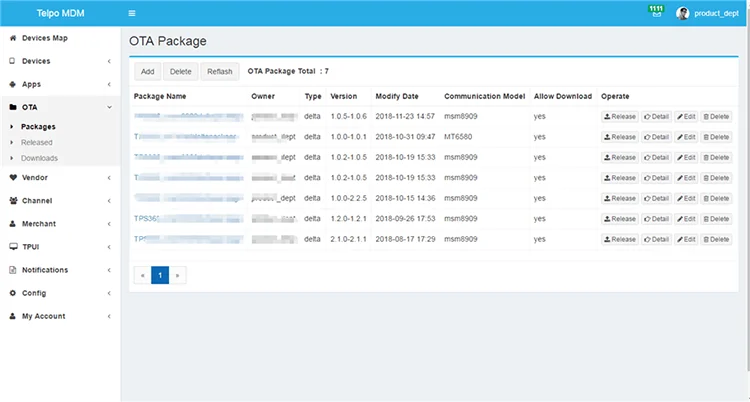Open the TPS package link, version 1.2.0-1.2.1
This screenshot has height=402, width=750.
(x=150, y=219)
